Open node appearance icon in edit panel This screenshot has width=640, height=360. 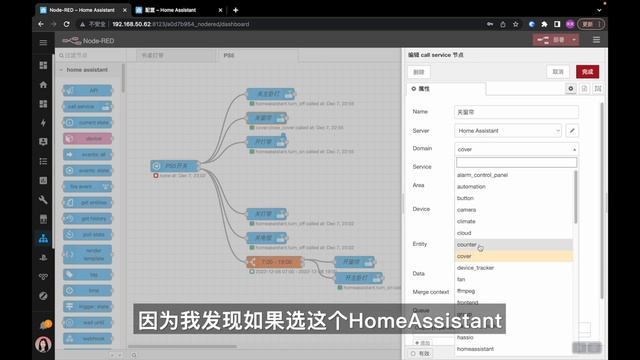(598, 89)
